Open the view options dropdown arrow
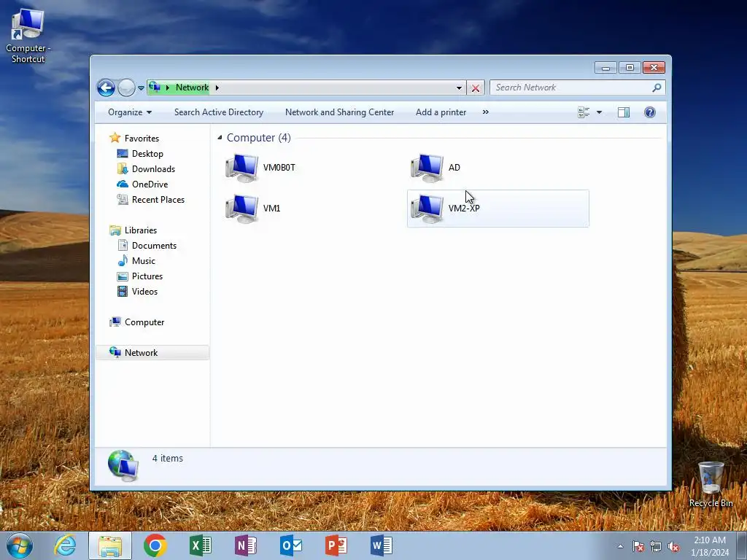Image resolution: width=747 pixels, height=560 pixels. [600, 112]
